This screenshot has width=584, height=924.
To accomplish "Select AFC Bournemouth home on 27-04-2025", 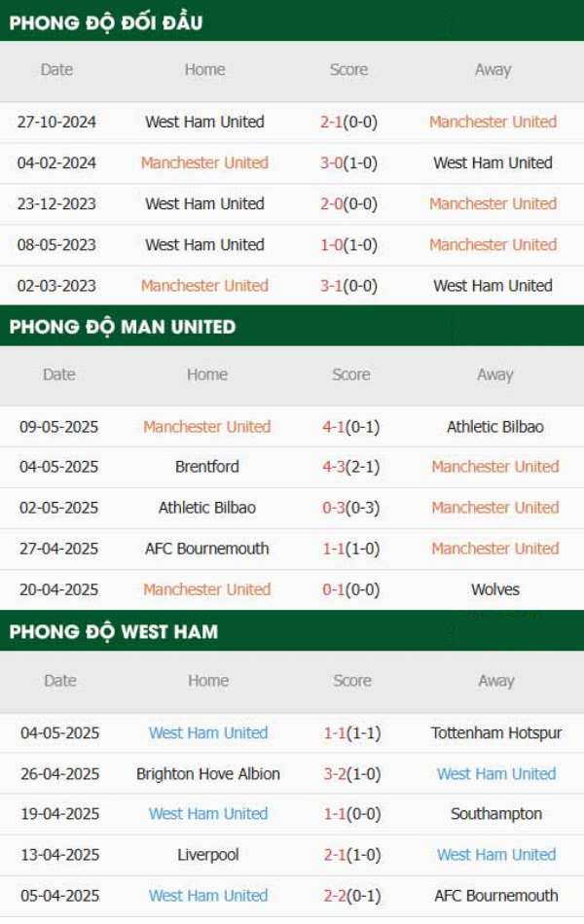I will click(207, 549).
